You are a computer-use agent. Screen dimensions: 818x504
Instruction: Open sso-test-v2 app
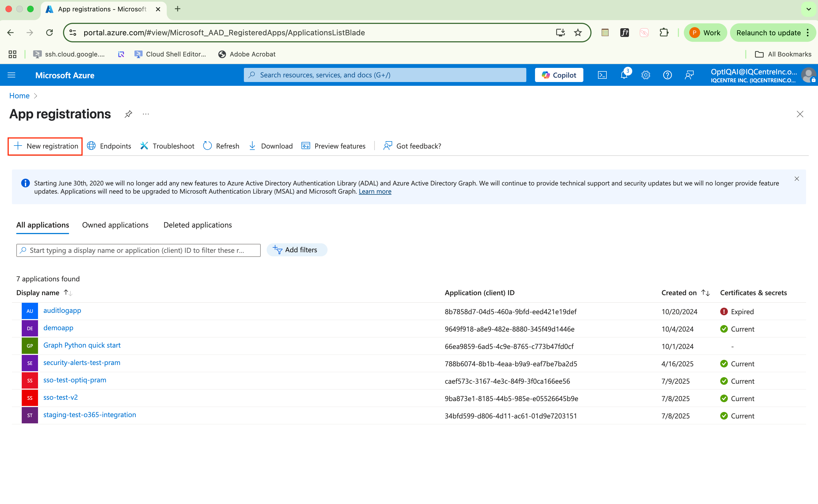60,397
